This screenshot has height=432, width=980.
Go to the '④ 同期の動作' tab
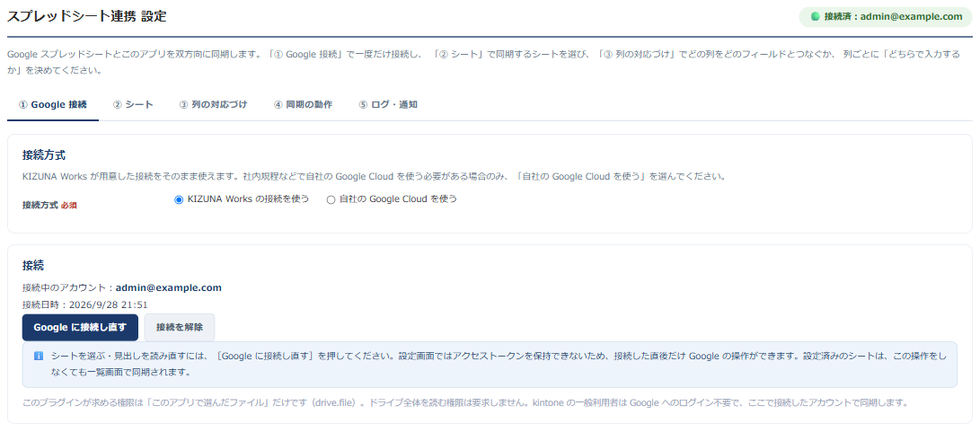303,105
